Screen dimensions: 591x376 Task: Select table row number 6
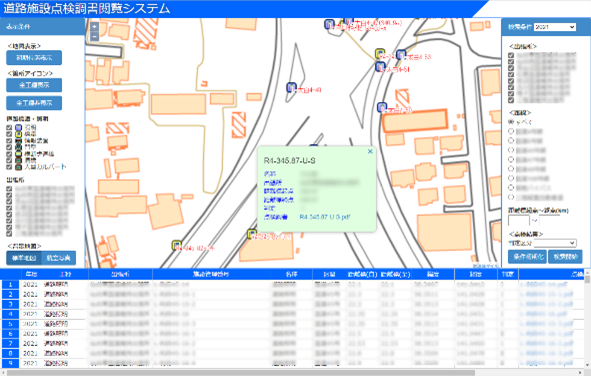click(10, 334)
